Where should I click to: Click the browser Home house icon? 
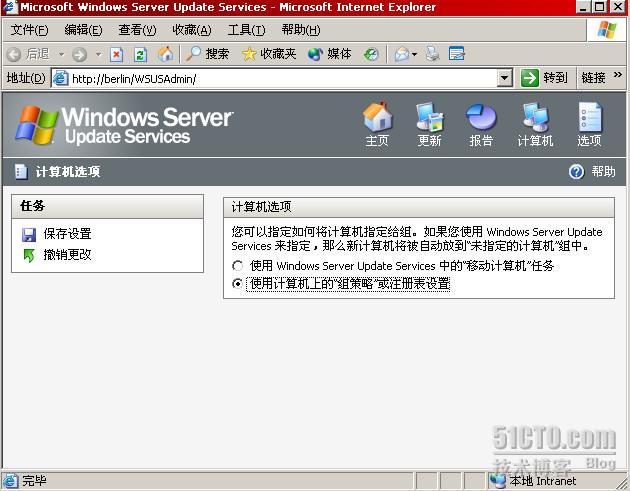pos(165,54)
